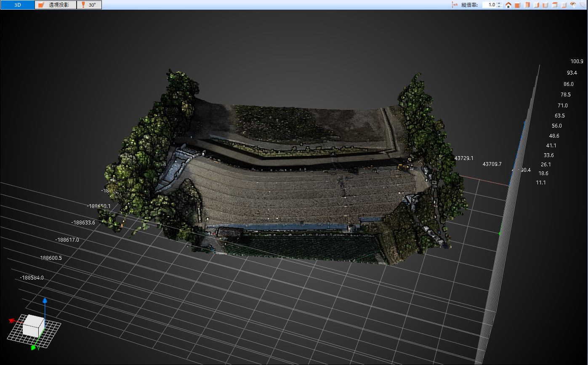588x365 pixels.
Task: Click the eye with mouse view icon
Action: [x=573, y=5]
